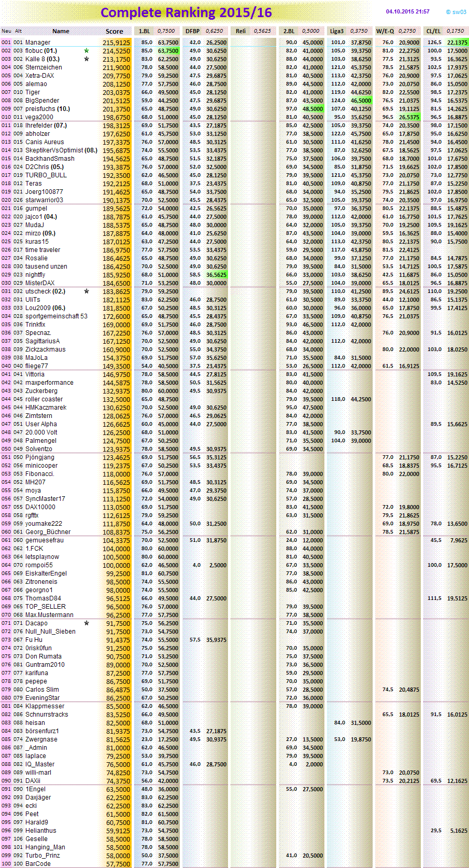Select the name 'Tiger'
The image size is (469, 868).
point(33,92)
